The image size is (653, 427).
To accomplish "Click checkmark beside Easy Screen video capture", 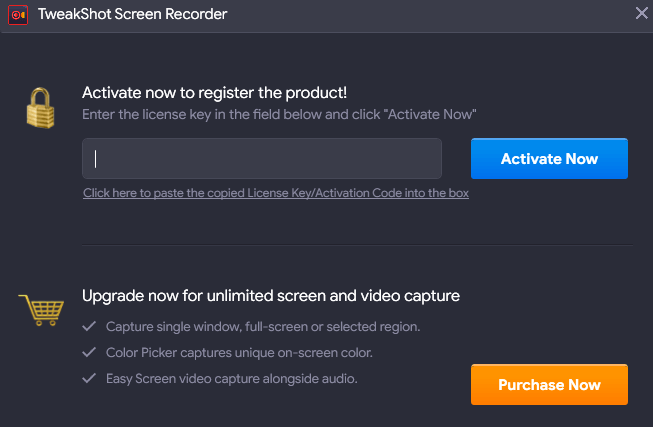I will click(x=90, y=378).
